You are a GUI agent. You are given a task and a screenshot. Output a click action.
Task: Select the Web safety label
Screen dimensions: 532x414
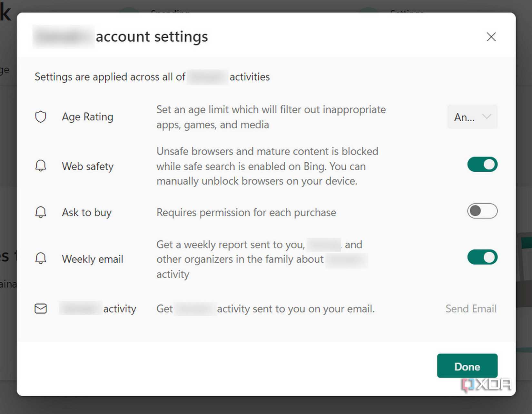click(88, 167)
